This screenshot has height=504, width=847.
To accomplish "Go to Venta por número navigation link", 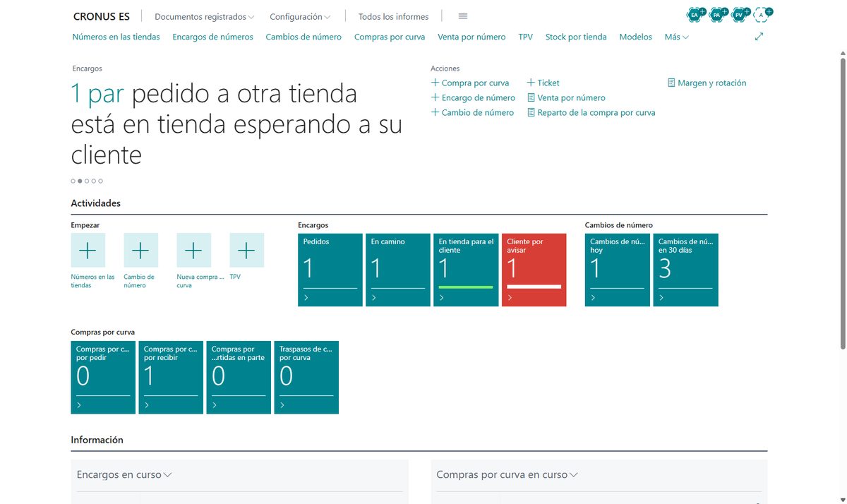I will coord(471,37).
